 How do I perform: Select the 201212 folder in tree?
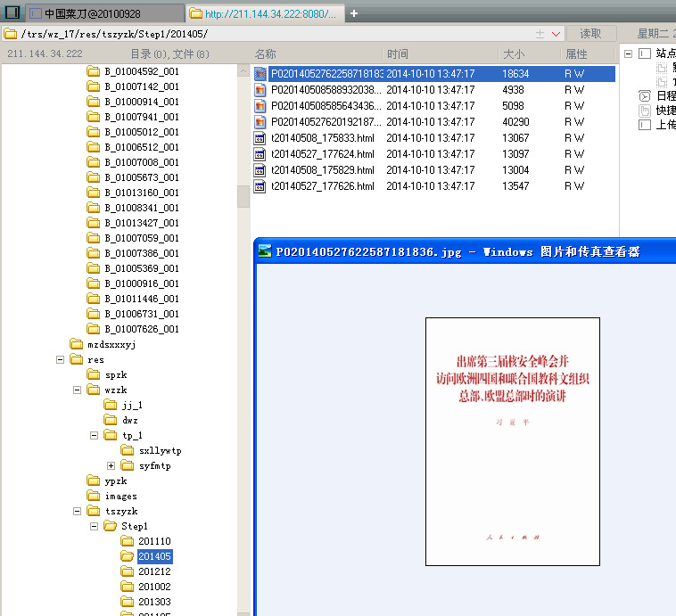[x=154, y=571]
